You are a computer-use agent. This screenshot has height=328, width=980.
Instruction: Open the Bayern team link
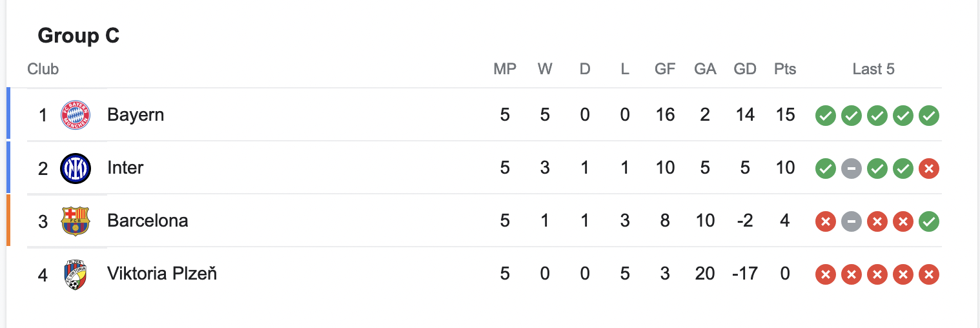pyautogui.click(x=136, y=115)
